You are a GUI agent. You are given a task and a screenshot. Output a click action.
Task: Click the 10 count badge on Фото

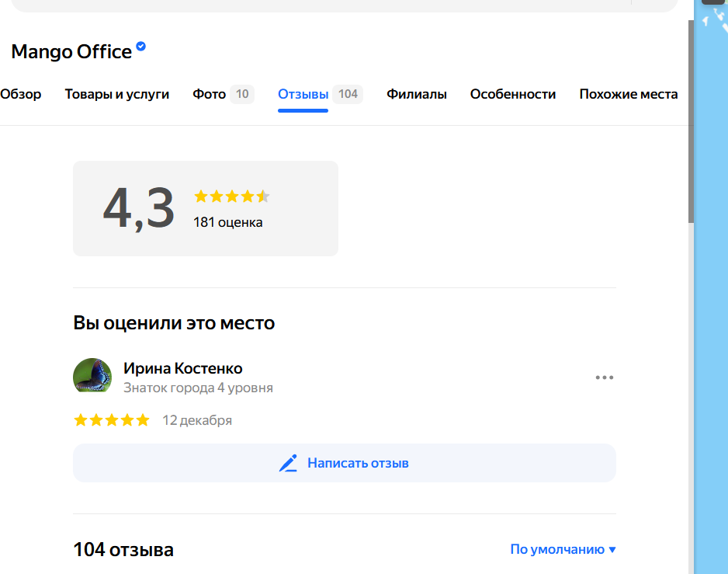(242, 94)
